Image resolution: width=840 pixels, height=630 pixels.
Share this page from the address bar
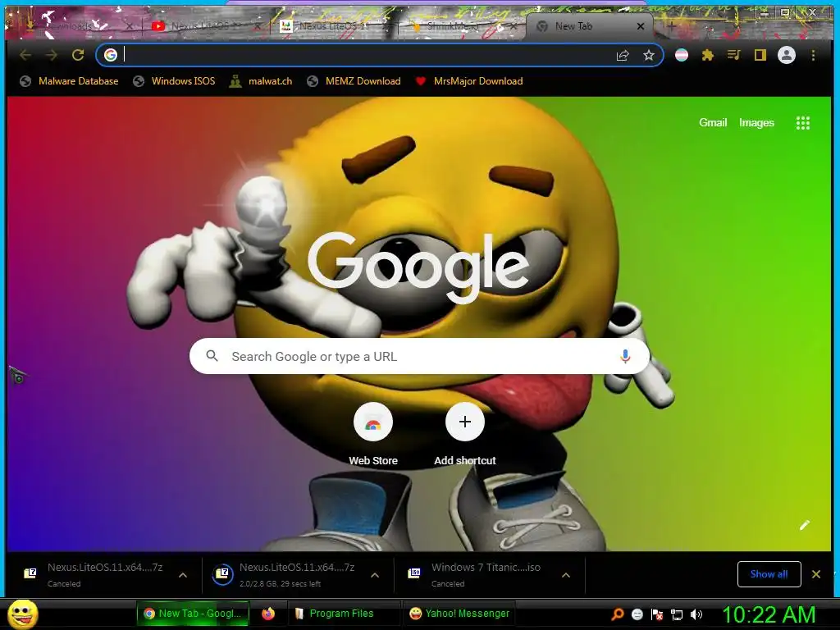(623, 55)
